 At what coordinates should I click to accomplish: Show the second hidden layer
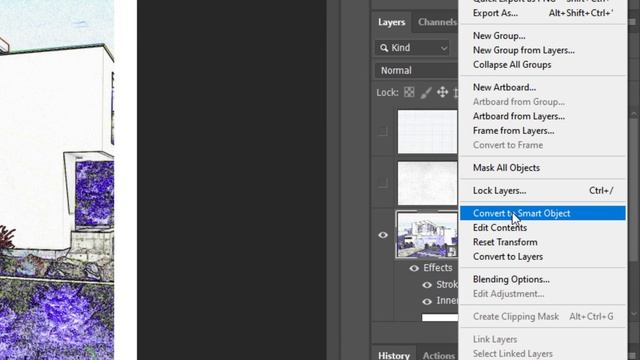[383, 183]
